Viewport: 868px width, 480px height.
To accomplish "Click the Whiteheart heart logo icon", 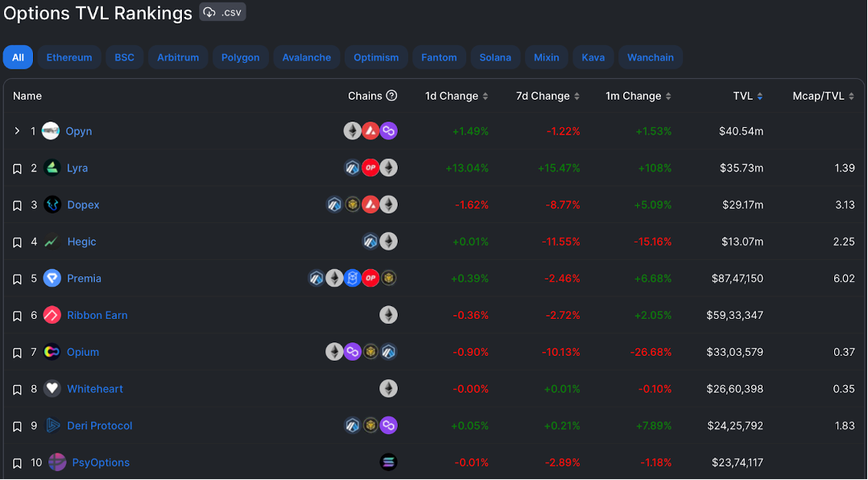I will click(x=52, y=389).
